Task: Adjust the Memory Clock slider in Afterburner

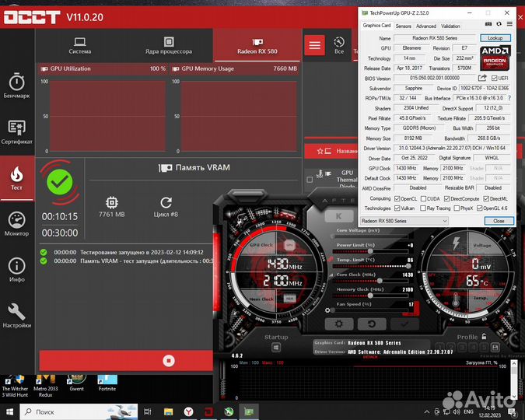Action: coord(370,296)
